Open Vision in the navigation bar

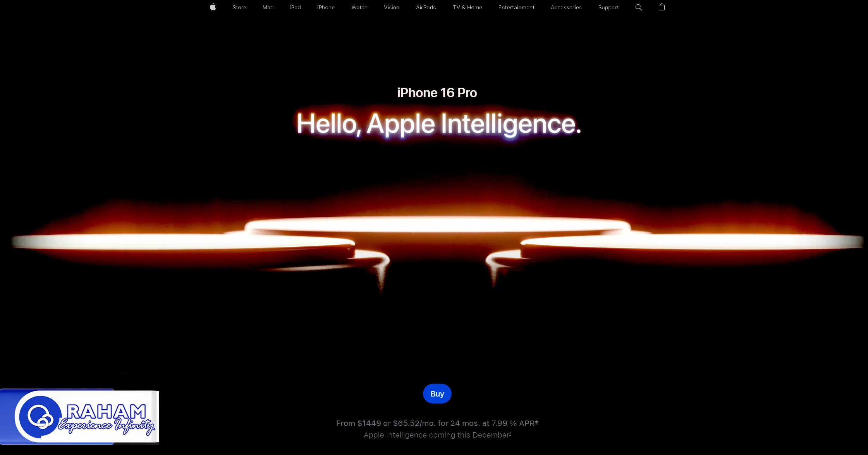[392, 7]
